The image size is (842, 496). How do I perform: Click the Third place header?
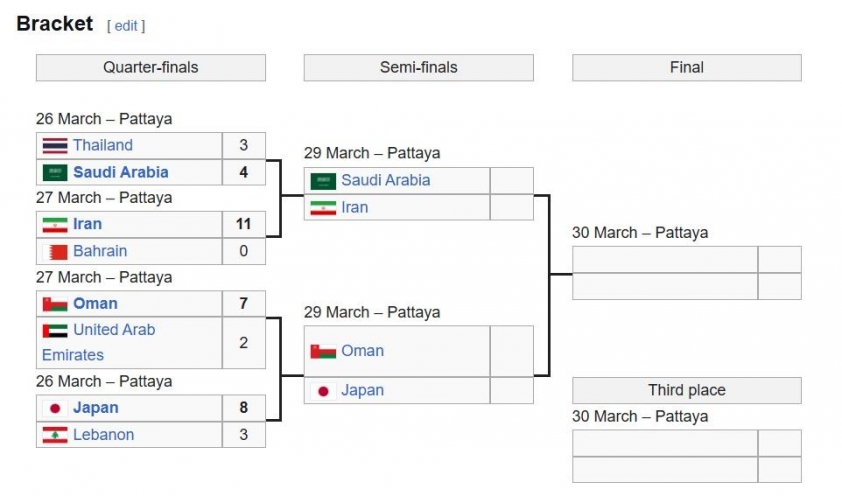click(687, 390)
